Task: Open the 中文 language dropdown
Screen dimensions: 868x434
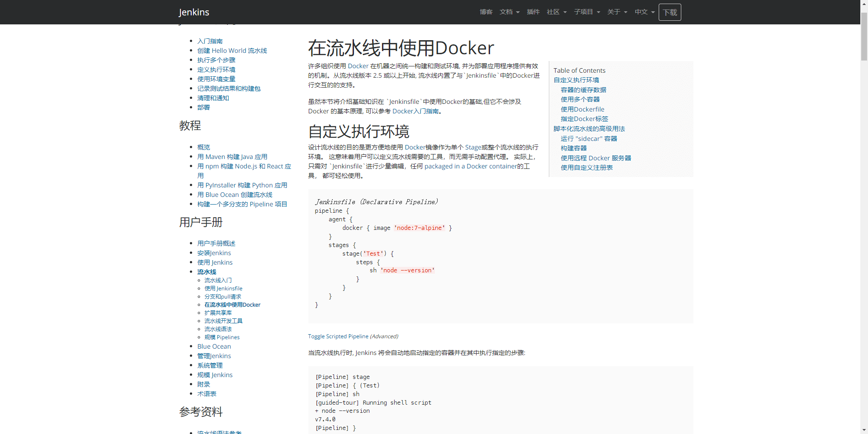Action: [644, 12]
